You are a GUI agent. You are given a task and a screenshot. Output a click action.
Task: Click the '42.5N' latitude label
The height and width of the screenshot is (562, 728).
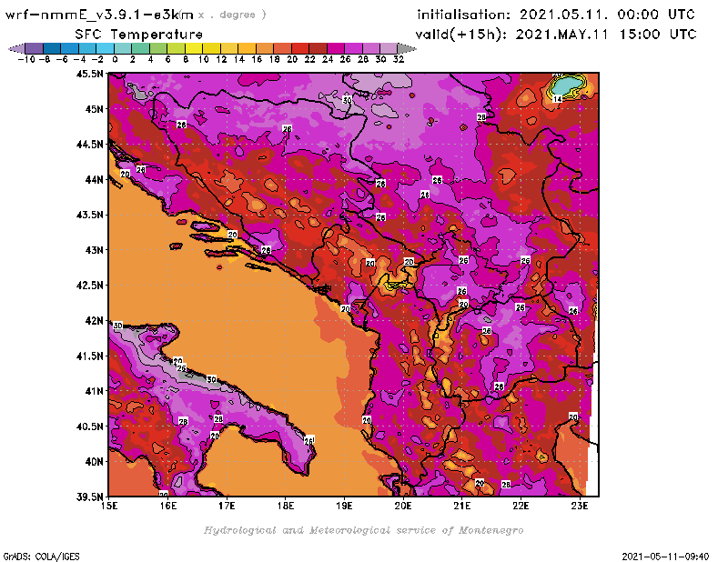89,286
